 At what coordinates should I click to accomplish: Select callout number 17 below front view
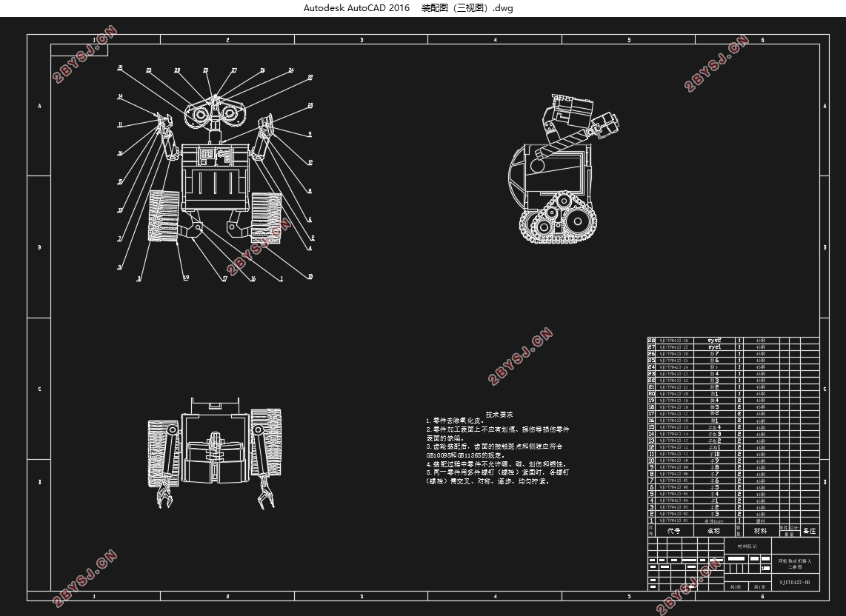point(224,279)
